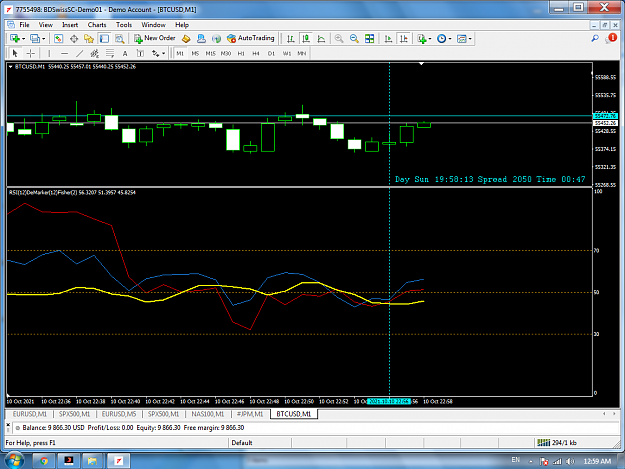The image size is (625, 469).
Task: Select the Fibonacci Retracement tool
Action: 110,53
